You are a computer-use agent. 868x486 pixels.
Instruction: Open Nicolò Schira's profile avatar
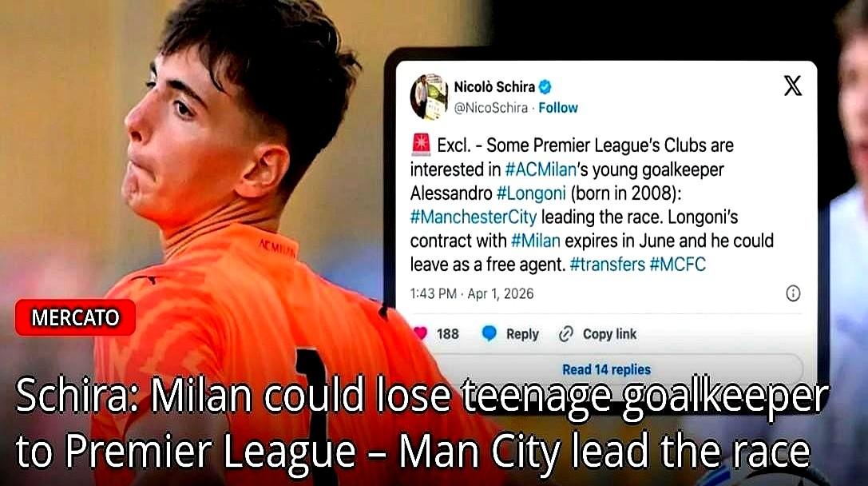[429, 96]
